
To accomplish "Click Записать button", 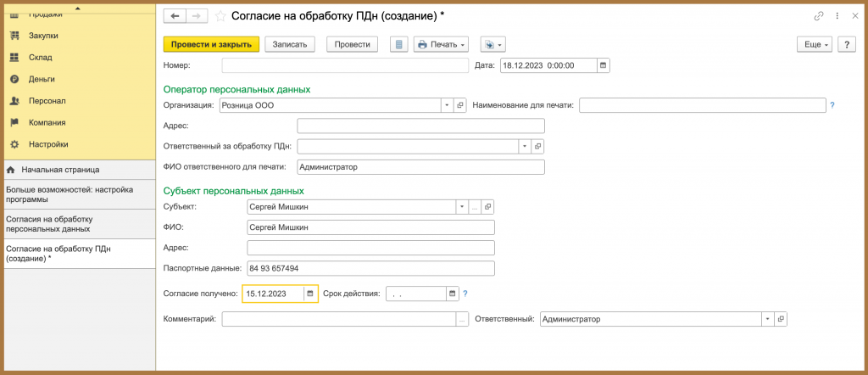I will [x=290, y=44].
